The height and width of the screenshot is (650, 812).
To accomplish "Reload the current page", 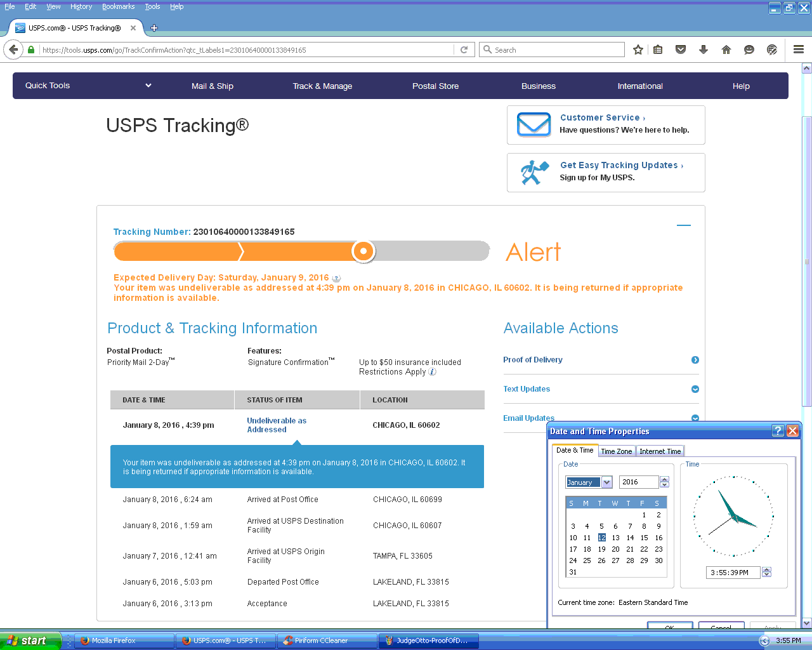I will point(464,50).
